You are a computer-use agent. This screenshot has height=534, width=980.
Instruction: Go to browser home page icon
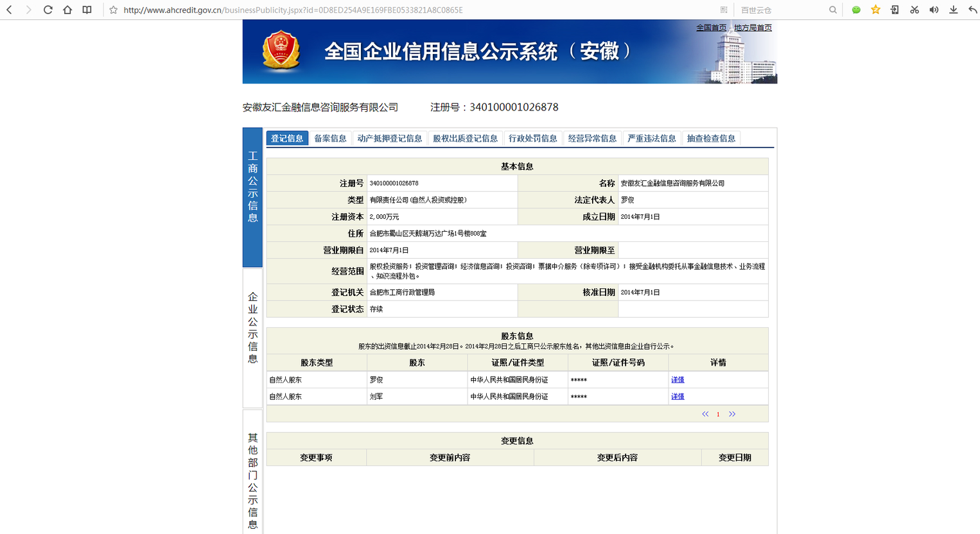[67, 10]
